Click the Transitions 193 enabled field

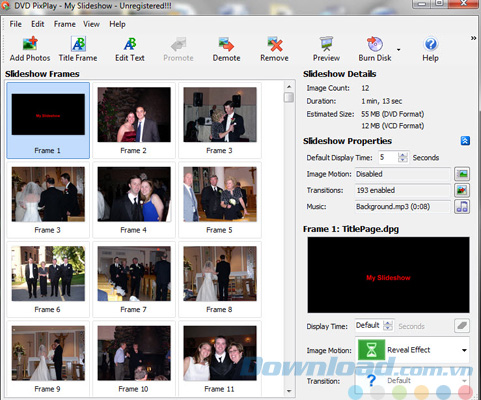point(403,190)
